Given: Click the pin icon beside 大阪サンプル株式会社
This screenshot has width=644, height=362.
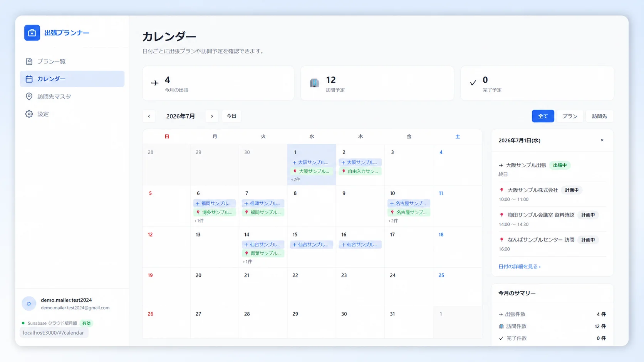Looking at the screenshot, I should point(501,190).
